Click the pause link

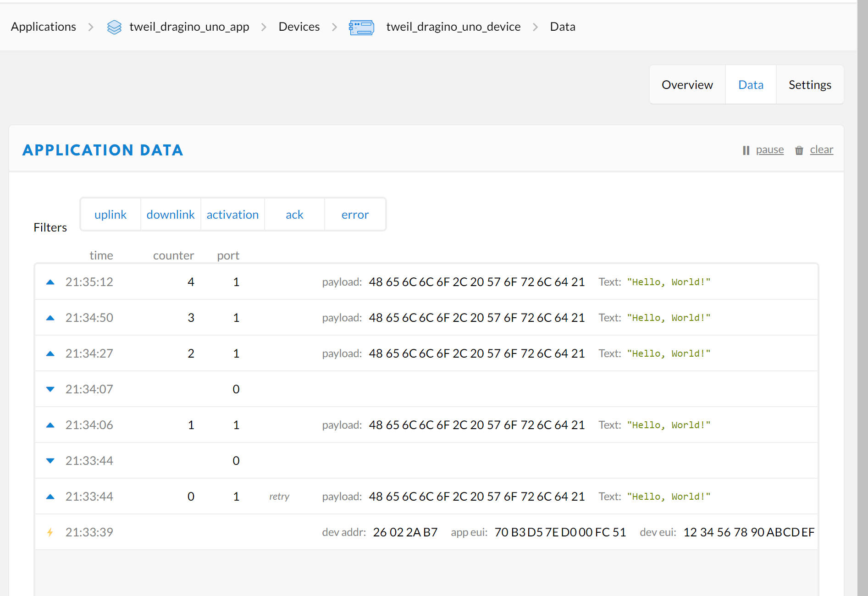pyautogui.click(x=769, y=150)
